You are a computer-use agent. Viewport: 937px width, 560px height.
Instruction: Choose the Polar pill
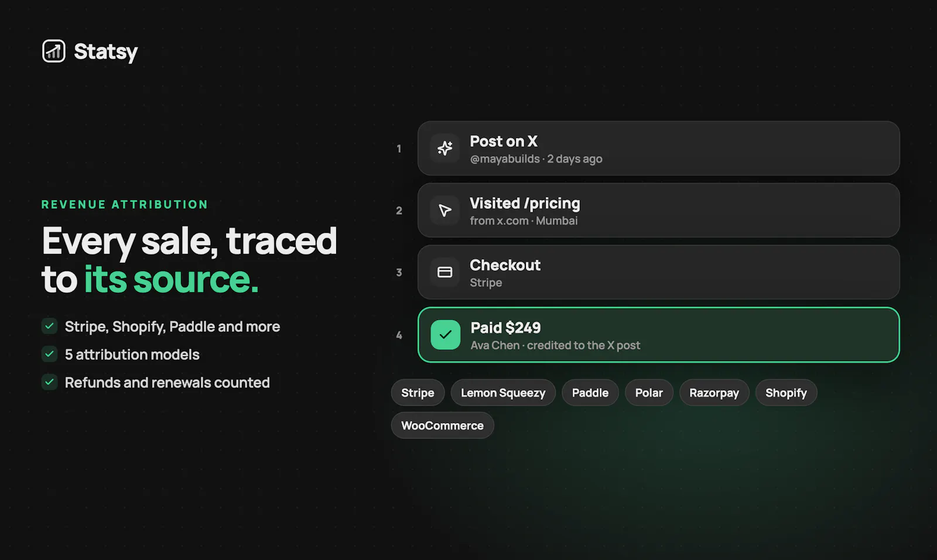(649, 393)
